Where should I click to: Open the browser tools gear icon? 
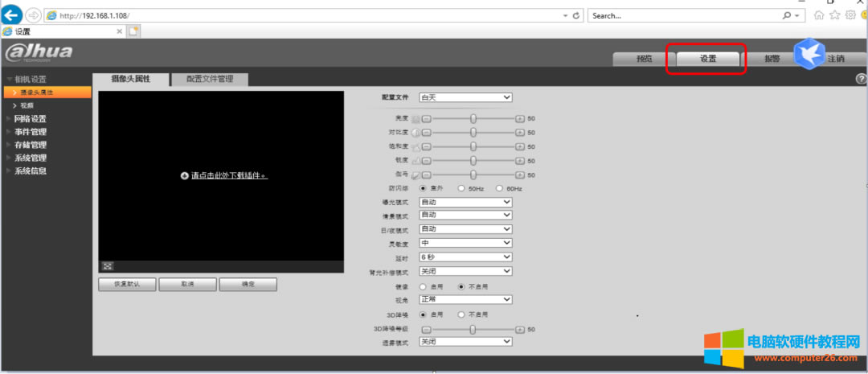coord(850,15)
